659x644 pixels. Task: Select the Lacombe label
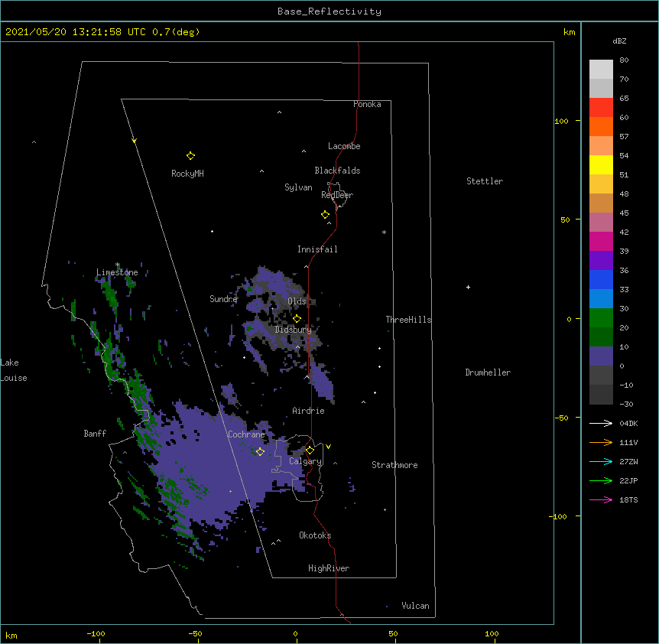[x=344, y=146]
